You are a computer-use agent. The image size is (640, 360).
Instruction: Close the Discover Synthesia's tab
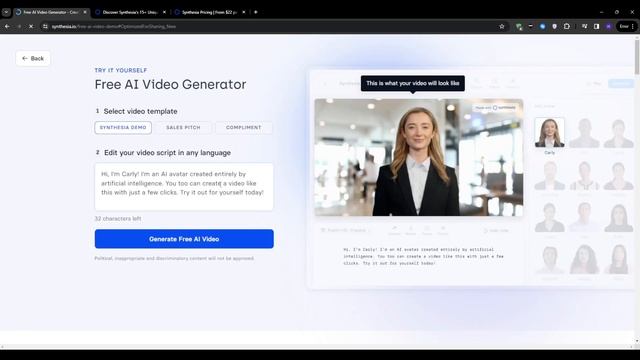(164, 12)
